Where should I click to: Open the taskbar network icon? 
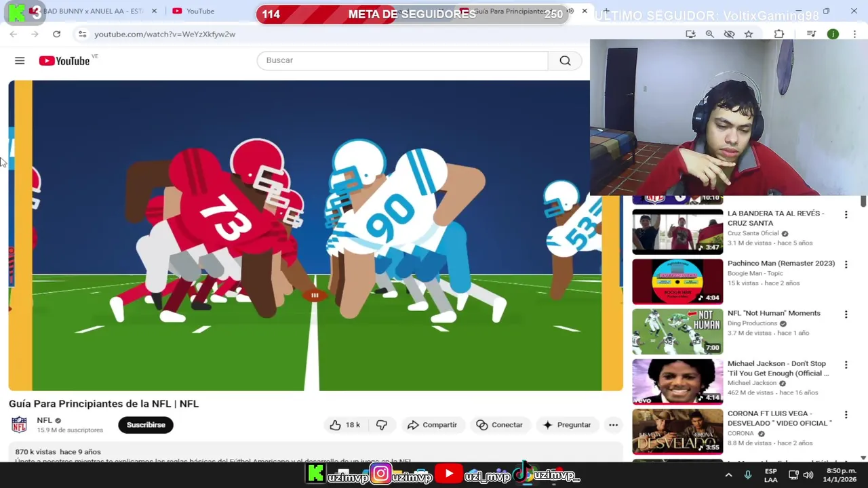click(x=792, y=475)
